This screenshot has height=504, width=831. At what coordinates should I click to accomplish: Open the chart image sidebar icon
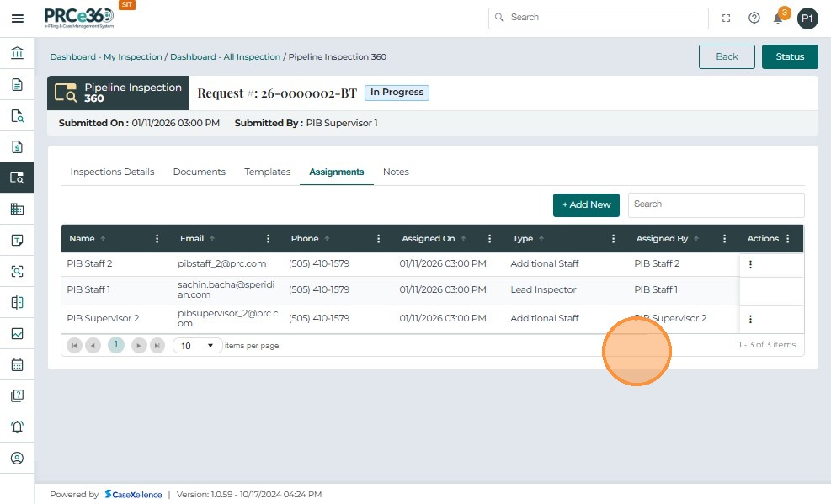tap(17, 333)
